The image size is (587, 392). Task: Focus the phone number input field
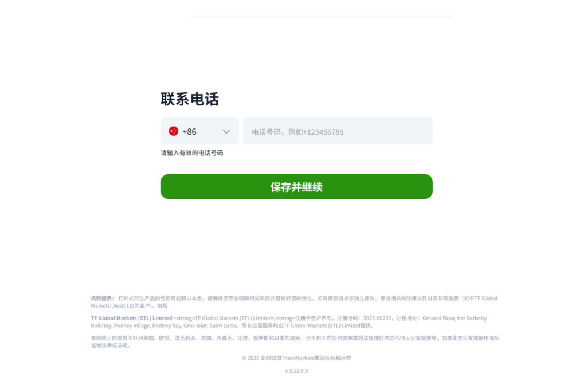(x=338, y=131)
